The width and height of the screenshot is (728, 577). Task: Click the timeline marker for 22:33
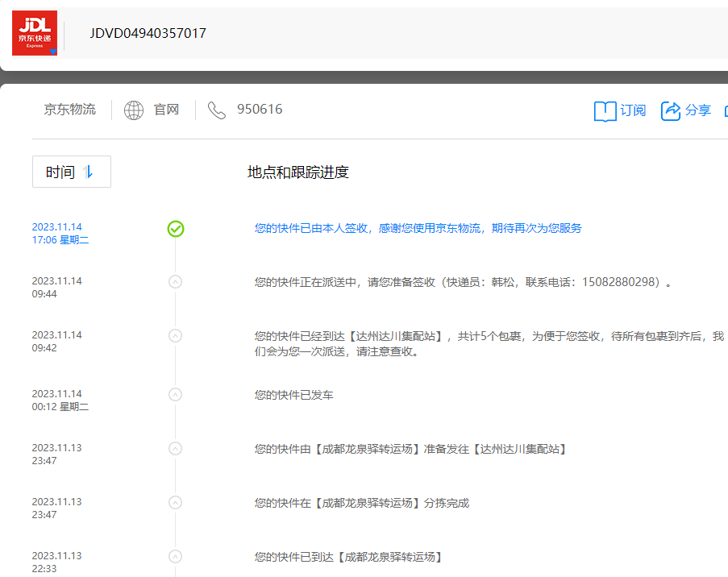[x=175, y=556]
